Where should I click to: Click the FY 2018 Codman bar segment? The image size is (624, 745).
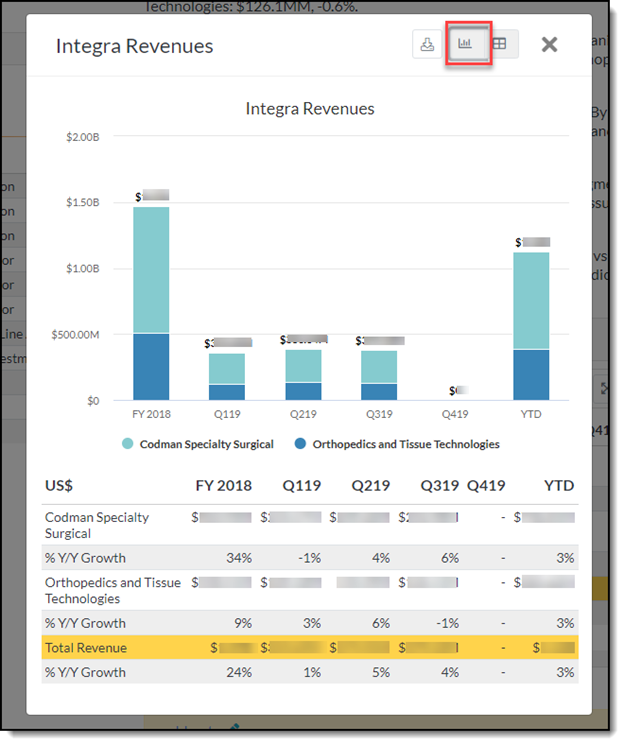[151, 270]
